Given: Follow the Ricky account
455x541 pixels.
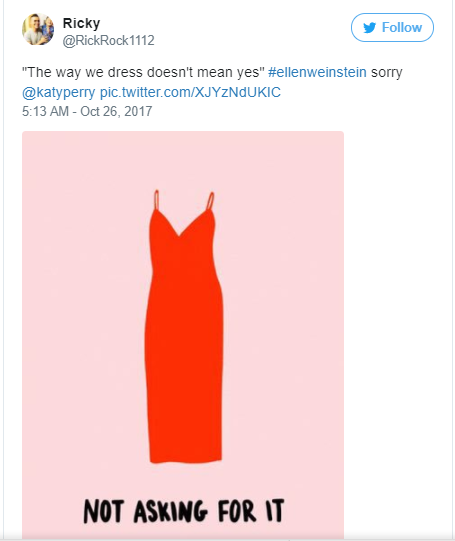Looking at the screenshot, I should tap(392, 28).
